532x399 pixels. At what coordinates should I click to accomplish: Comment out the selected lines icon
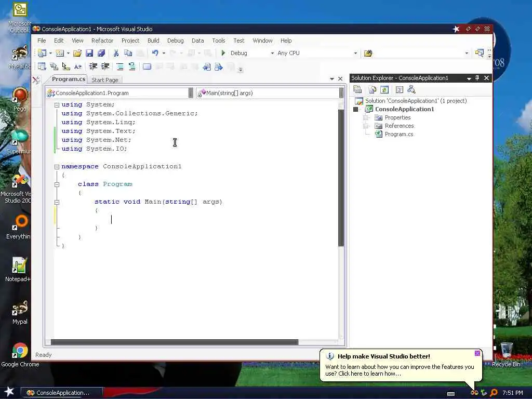(x=120, y=67)
